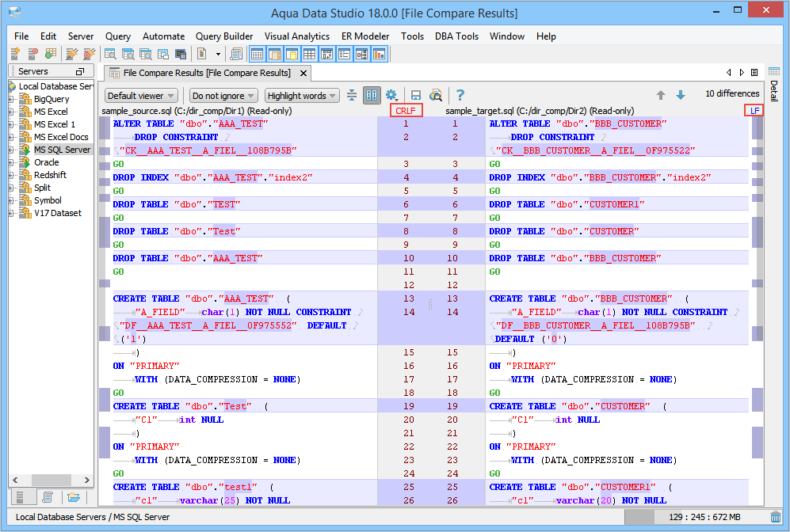Jump to the next difference arrow
This screenshot has width=790, height=532.
click(680, 95)
